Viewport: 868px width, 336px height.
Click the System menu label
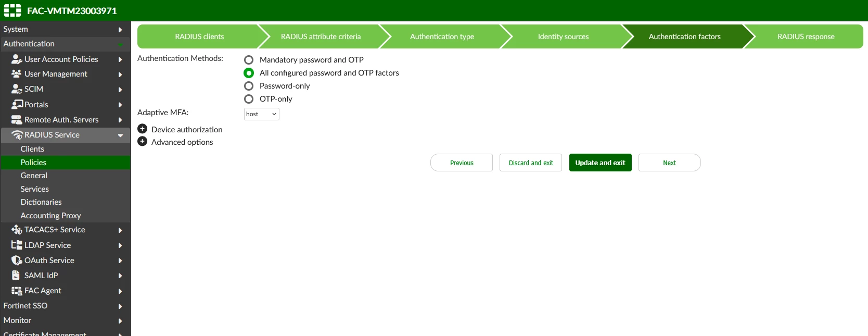[16, 29]
